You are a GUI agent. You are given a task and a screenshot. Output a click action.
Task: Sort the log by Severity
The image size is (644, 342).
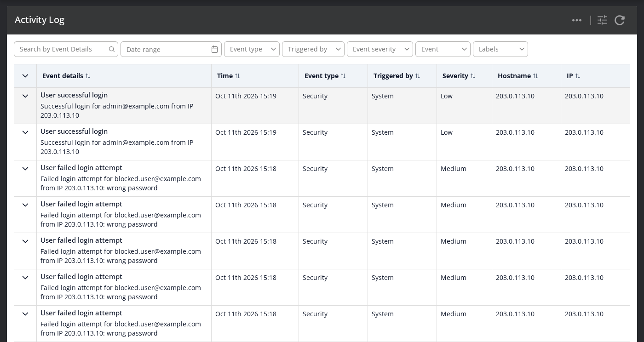click(x=473, y=76)
